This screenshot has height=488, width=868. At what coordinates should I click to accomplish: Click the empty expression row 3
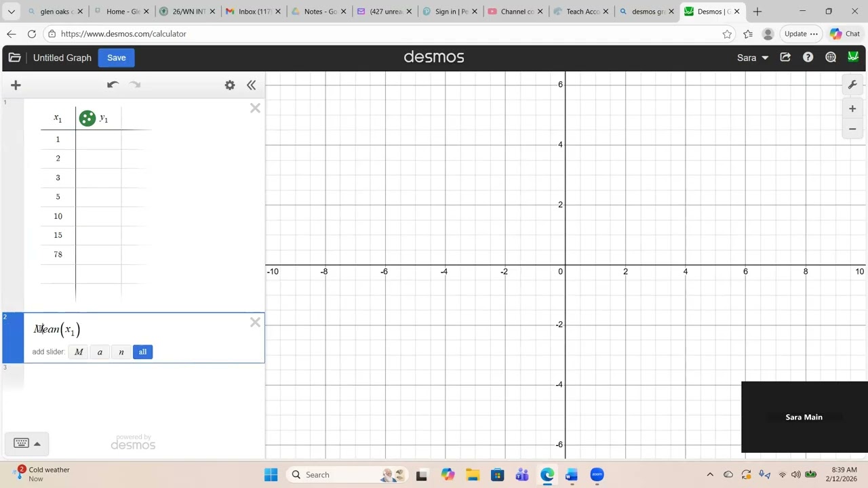click(144, 378)
